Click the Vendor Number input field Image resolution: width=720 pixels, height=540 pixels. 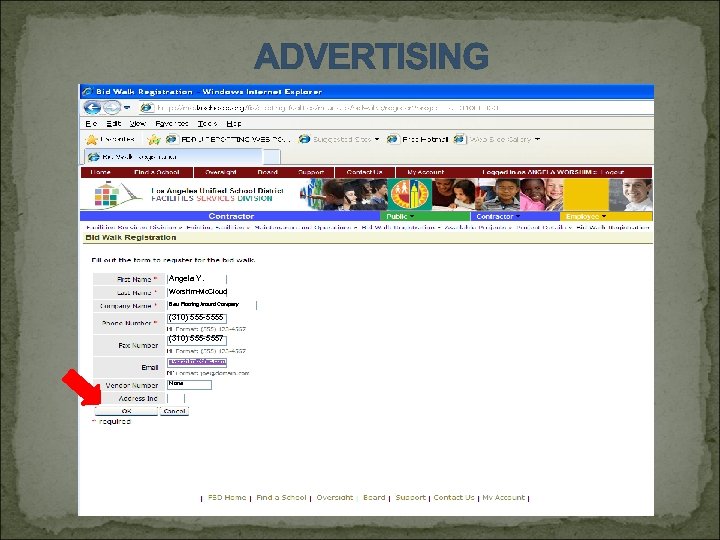[x=189, y=384]
